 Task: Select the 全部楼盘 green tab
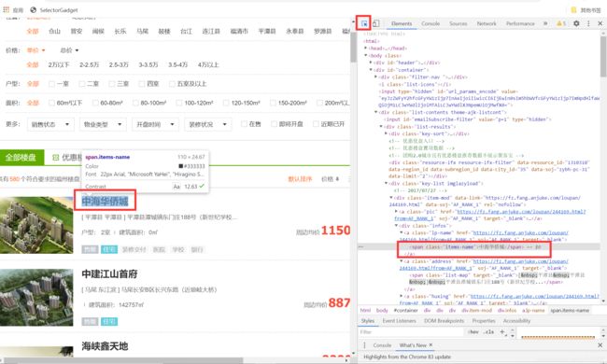pos(22,158)
